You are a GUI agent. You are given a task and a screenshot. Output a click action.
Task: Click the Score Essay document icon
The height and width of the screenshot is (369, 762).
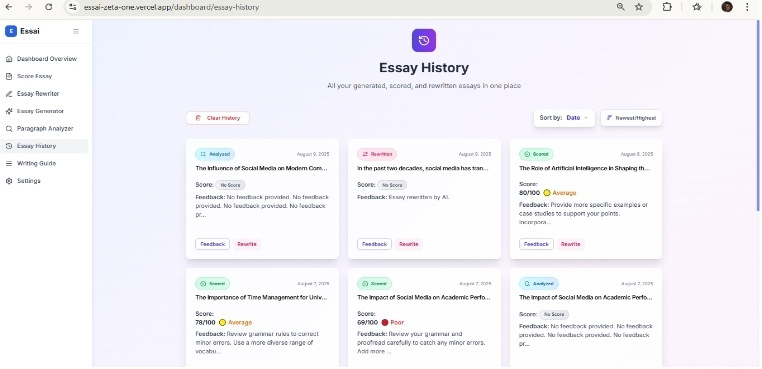coord(9,76)
